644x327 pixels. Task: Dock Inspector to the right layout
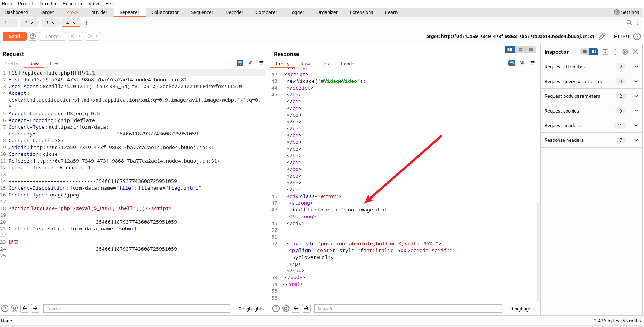(x=594, y=52)
